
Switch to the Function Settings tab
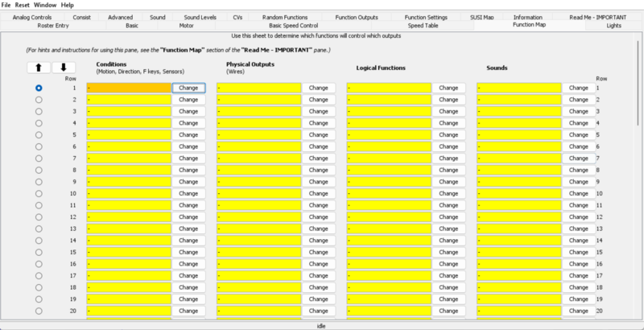426,17
